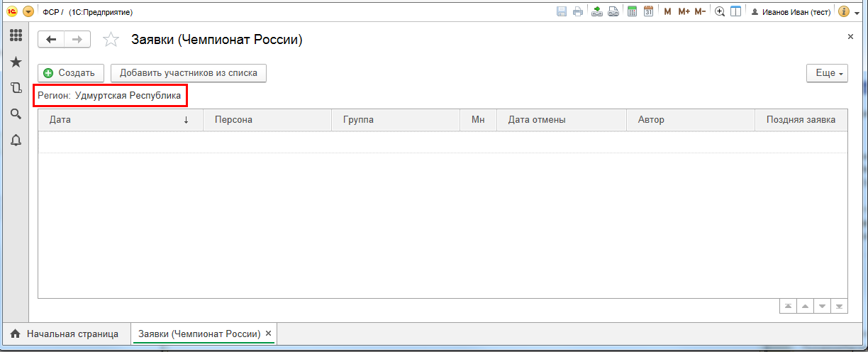868x352 pixels.
Task: Click Добавить участников из списка button
Action: (189, 73)
